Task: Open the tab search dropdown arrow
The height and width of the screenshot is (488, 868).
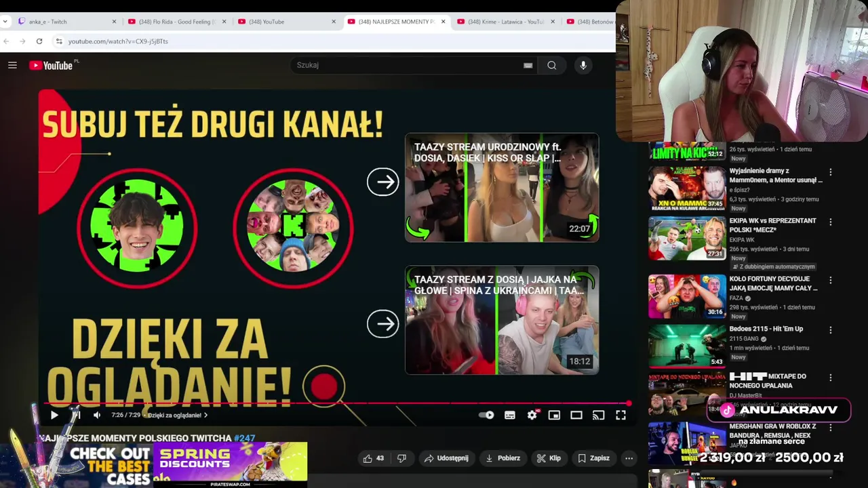Action: pos(5,22)
